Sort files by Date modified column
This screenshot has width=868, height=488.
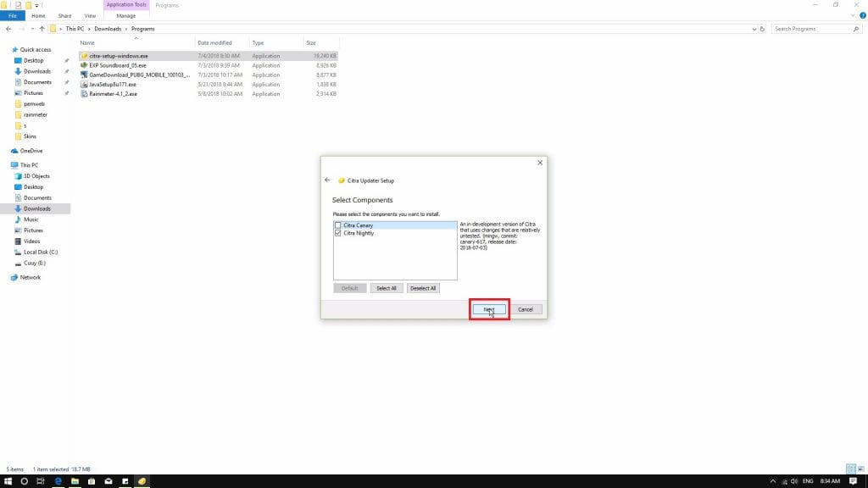point(223,42)
